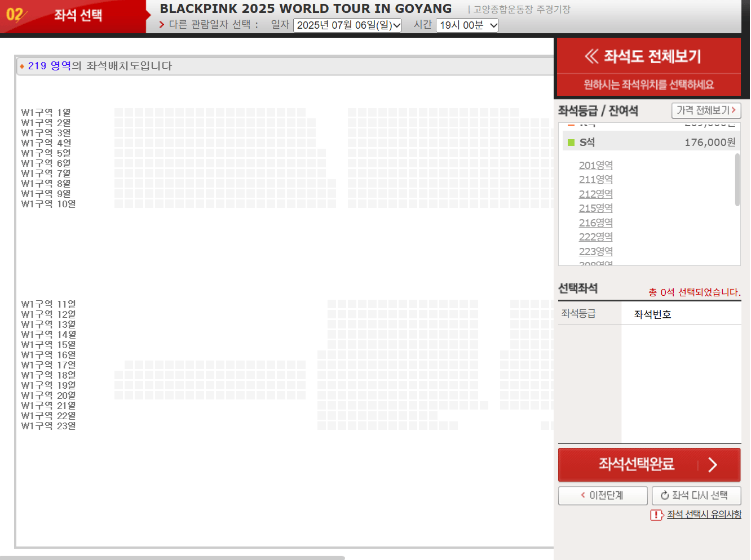Click 좌석도 전체보기 button

[x=648, y=56]
